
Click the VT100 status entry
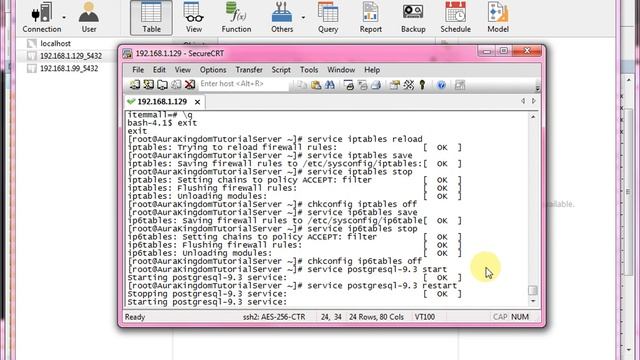point(425,317)
